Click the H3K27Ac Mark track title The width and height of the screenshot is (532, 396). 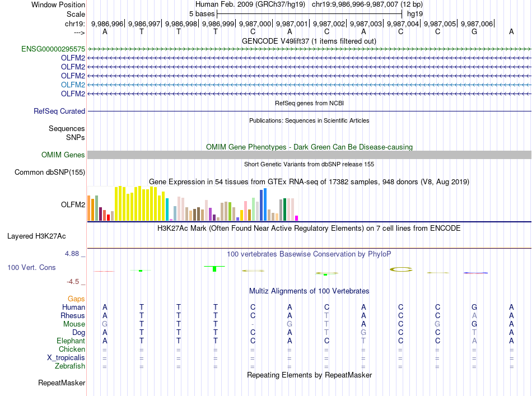tap(309, 229)
